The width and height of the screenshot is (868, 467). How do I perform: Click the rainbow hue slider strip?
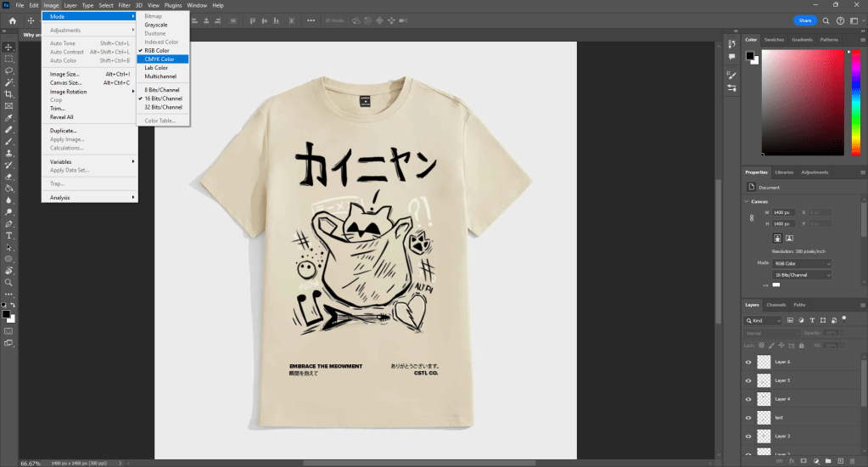(857, 102)
